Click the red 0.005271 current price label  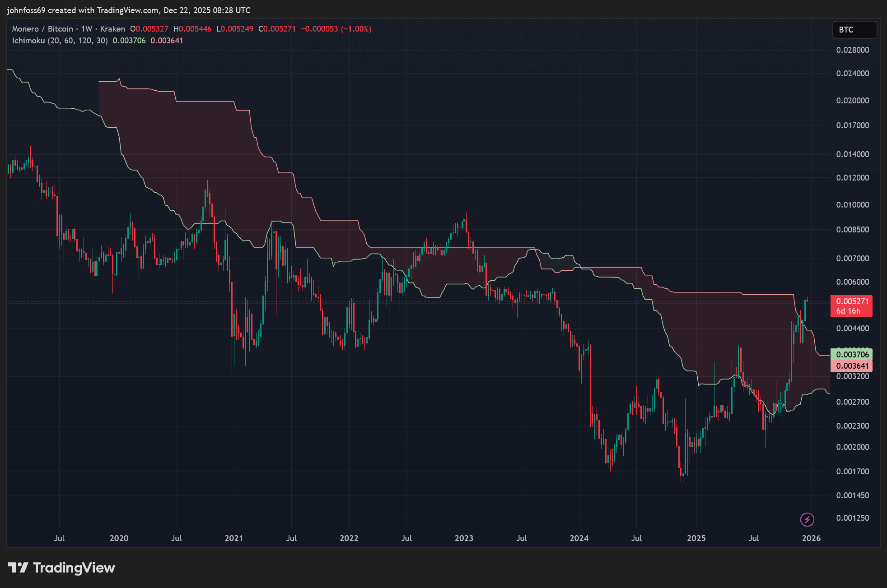(852, 301)
